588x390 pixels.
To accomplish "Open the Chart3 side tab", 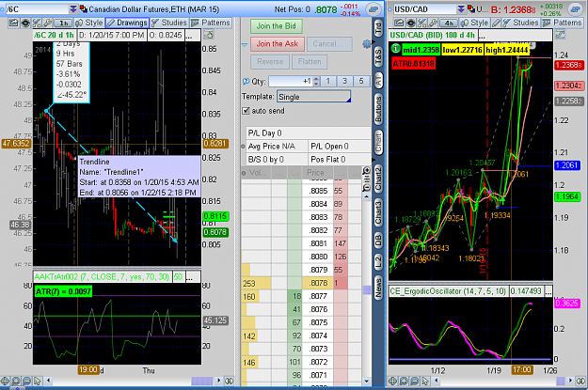I will click(378, 212).
